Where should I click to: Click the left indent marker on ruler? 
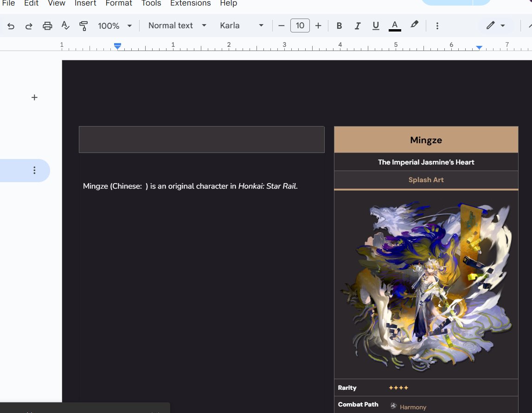coord(117,46)
